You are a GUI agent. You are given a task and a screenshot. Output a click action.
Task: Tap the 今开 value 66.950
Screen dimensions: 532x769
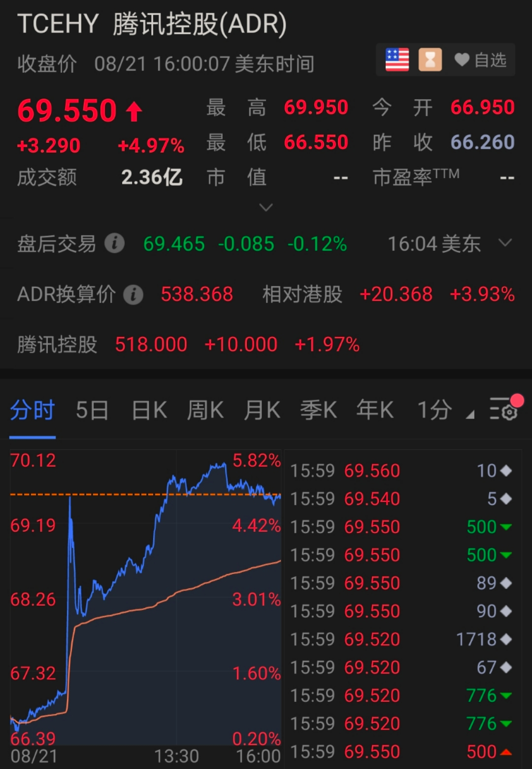483,107
